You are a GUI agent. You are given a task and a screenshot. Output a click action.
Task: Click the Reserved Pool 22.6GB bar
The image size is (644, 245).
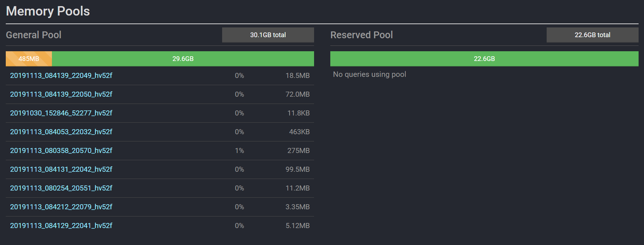(x=484, y=59)
